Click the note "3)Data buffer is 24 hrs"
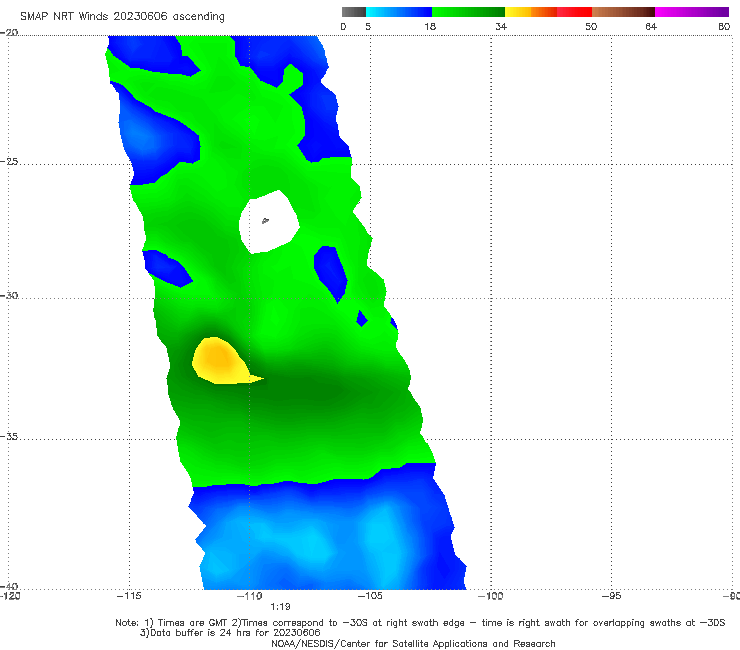The height and width of the screenshot is (650, 740). click(x=230, y=633)
